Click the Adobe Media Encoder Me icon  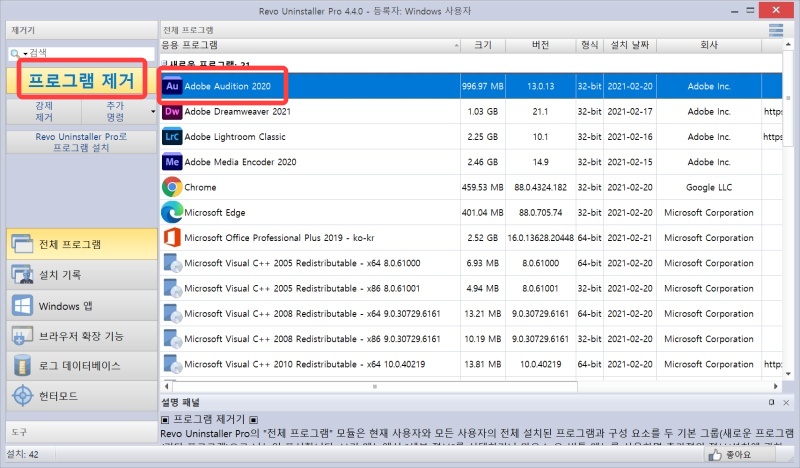tap(172, 162)
